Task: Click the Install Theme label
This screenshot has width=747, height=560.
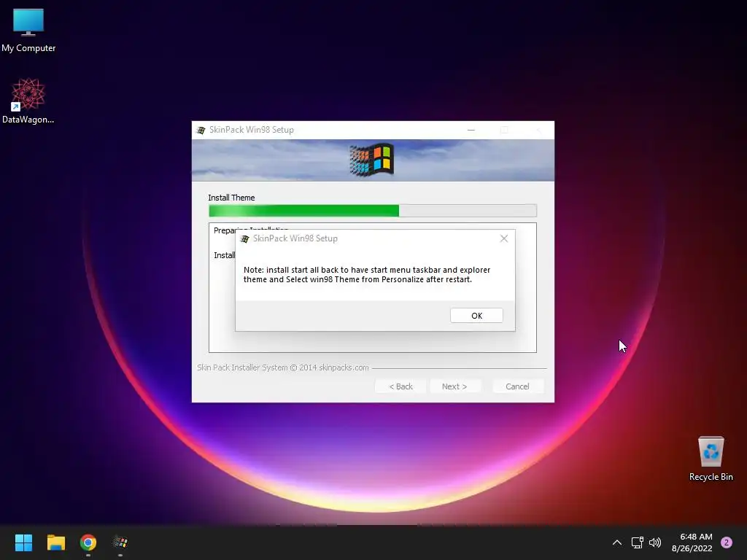Action: point(231,198)
